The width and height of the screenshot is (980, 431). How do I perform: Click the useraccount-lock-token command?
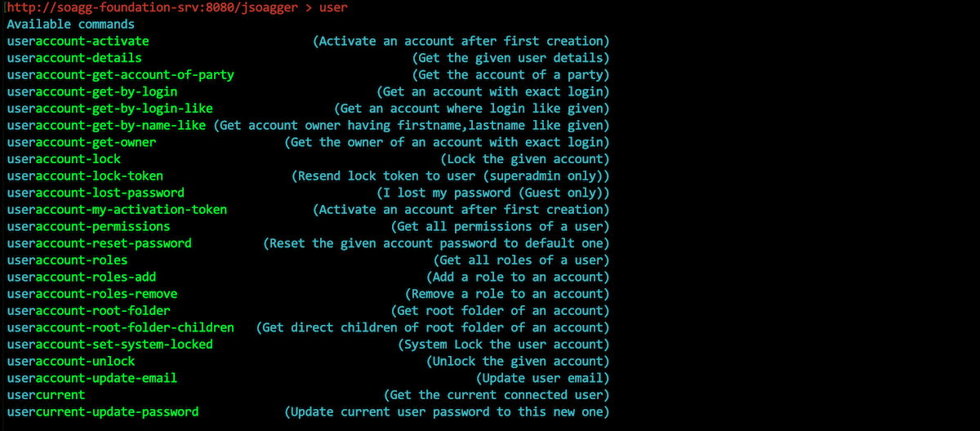coord(85,176)
